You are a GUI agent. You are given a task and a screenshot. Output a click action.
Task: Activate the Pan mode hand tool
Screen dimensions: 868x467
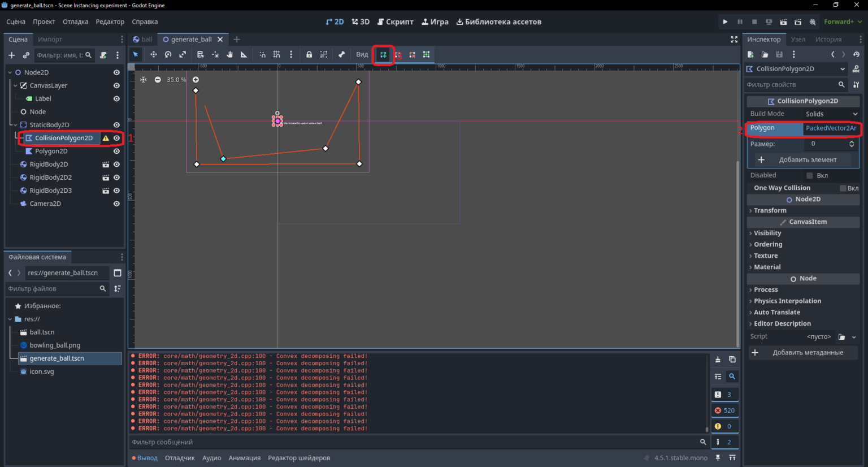click(229, 55)
